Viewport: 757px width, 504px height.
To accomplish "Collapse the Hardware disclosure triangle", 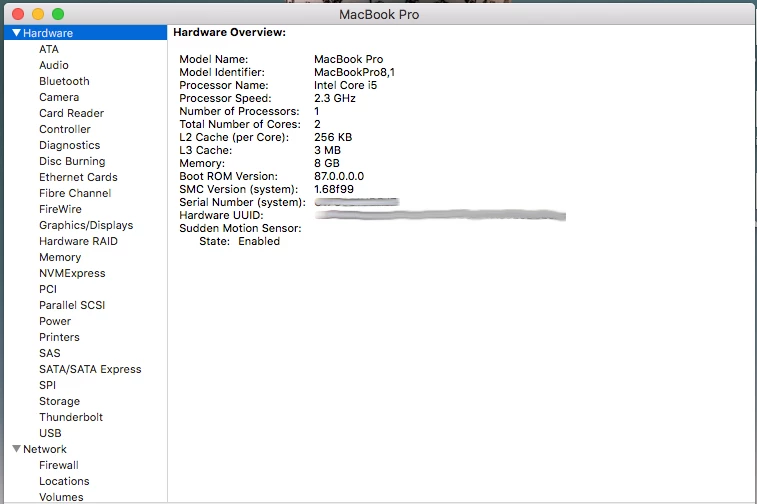I will click(x=16, y=33).
